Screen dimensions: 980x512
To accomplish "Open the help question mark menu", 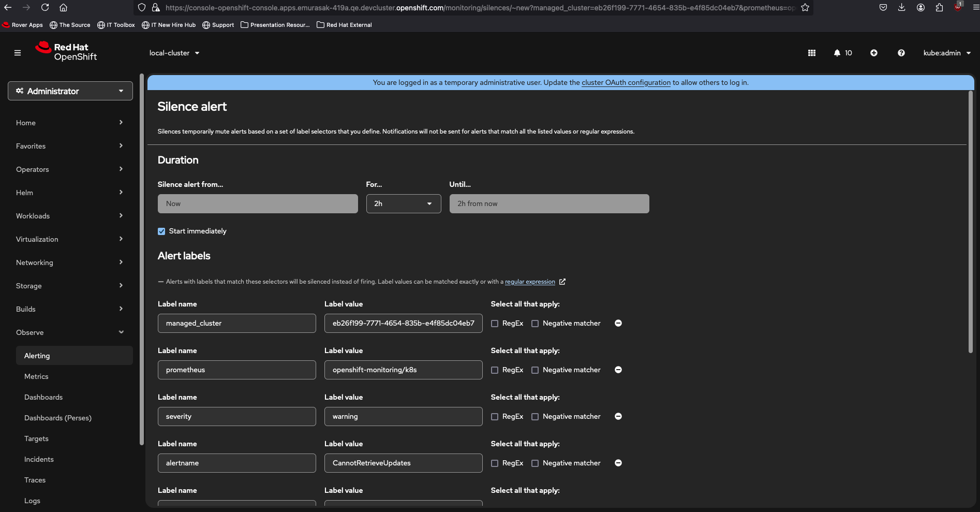I will pyautogui.click(x=901, y=53).
